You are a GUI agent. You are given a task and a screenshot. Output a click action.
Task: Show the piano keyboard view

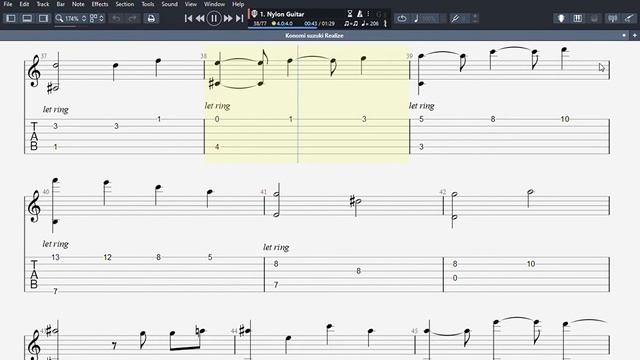[x=578, y=18]
